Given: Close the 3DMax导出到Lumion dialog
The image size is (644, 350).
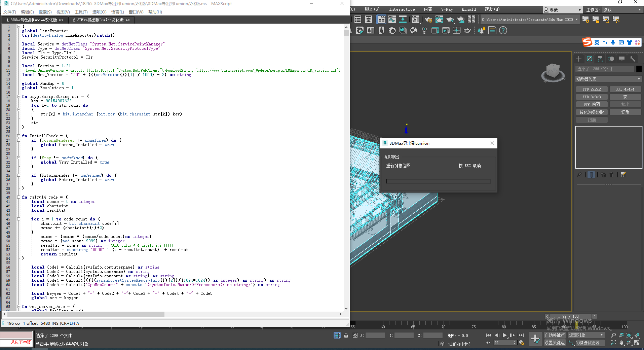Looking at the screenshot, I should coord(492,143).
